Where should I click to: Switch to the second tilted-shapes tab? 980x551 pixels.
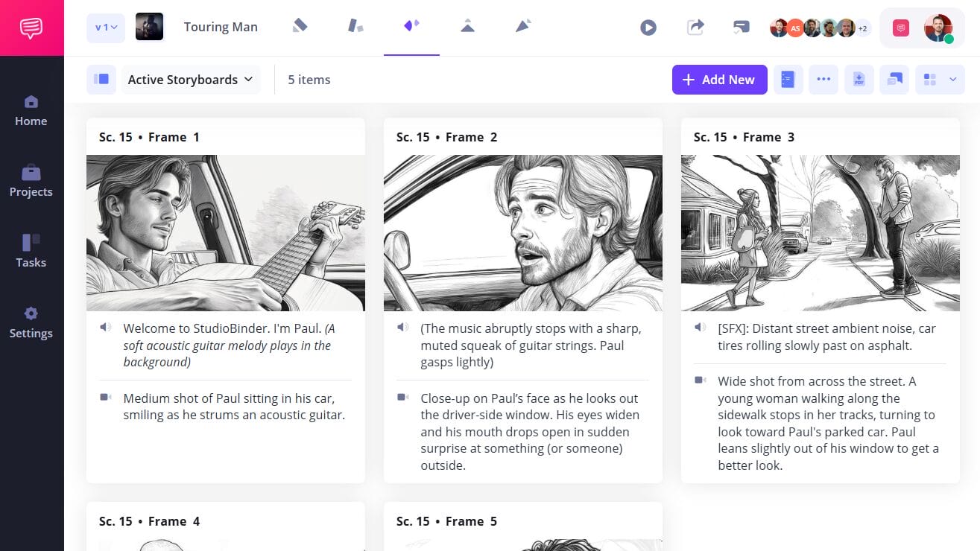tap(355, 26)
